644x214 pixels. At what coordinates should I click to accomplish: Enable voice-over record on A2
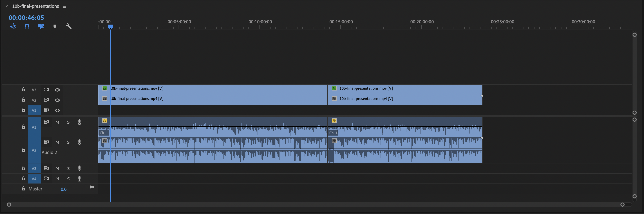pos(79,142)
